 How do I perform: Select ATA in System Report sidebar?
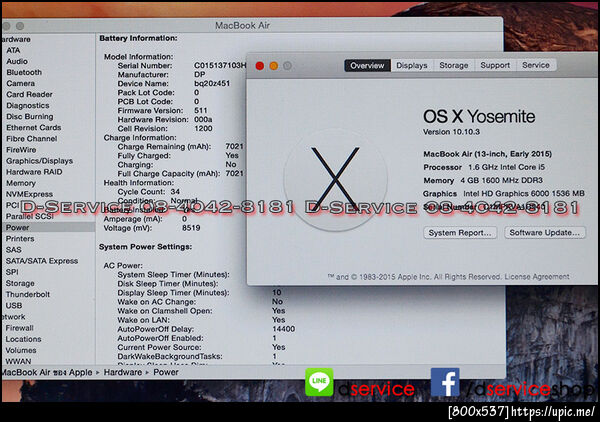point(13,50)
